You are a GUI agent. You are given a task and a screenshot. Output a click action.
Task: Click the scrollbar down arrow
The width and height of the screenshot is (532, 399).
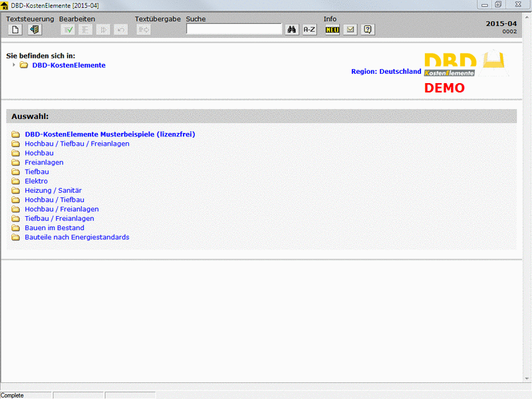click(527, 378)
